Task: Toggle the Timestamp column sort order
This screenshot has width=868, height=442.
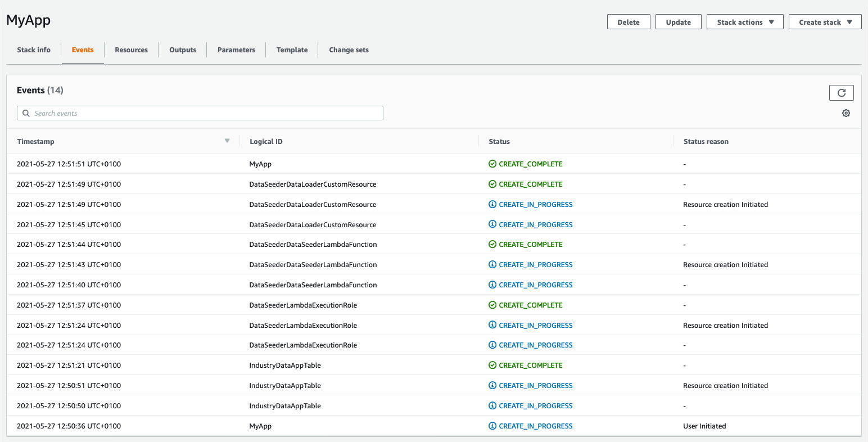Action: (35, 141)
